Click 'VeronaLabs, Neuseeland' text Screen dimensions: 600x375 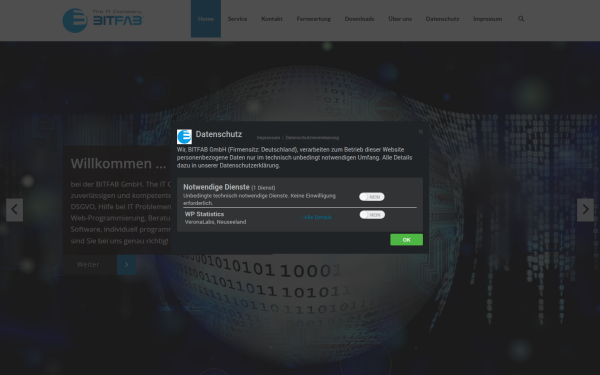tap(215, 222)
